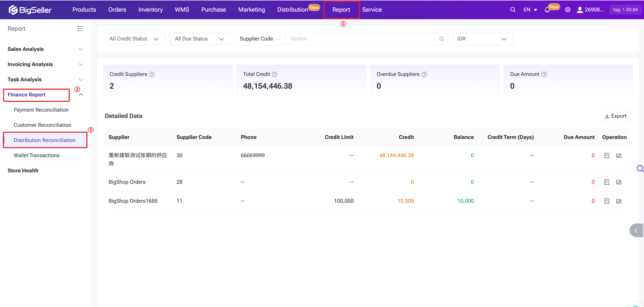Go to Wallet Transactions

(x=36, y=155)
